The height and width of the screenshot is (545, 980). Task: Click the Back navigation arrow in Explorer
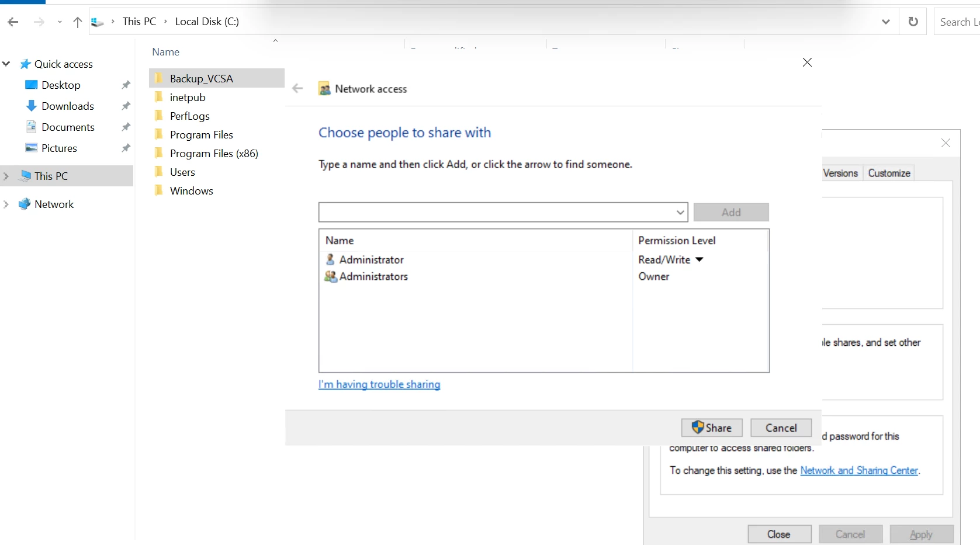click(13, 22)
